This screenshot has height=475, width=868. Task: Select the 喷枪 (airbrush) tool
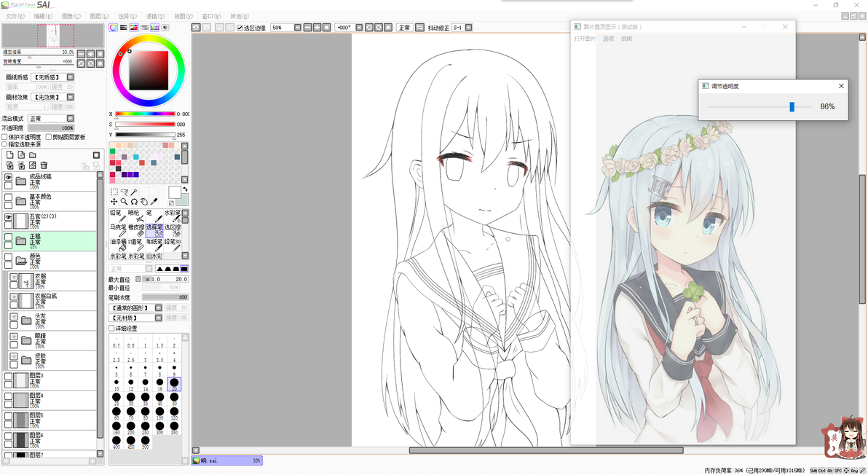tap(136, 216)
